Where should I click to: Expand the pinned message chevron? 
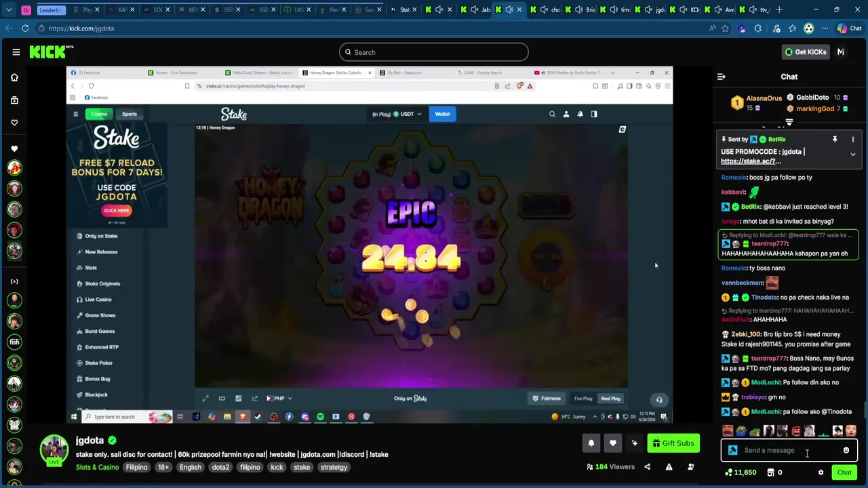pyautogui.click(x=852, y=155)
